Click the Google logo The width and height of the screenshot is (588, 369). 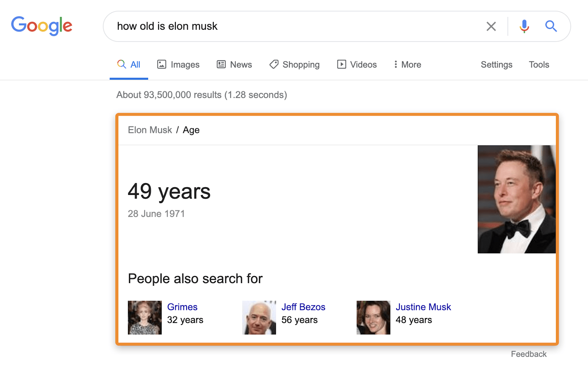[42, 25]
